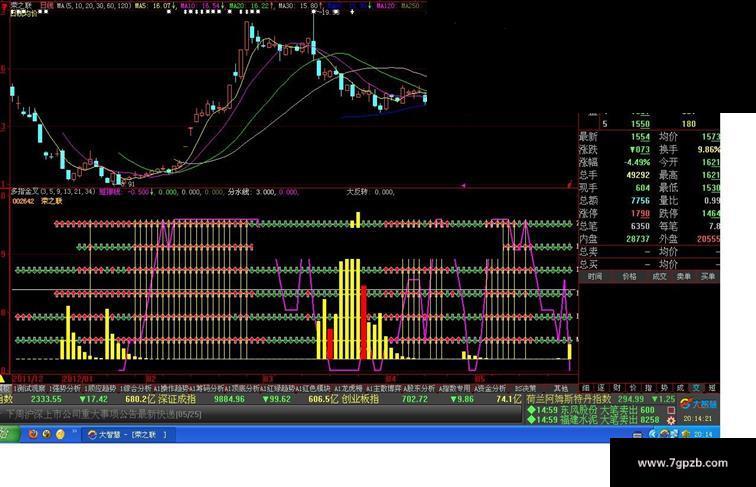Click the 总手 value 49292
The image size is (756, 487).
tap(637, 175)
